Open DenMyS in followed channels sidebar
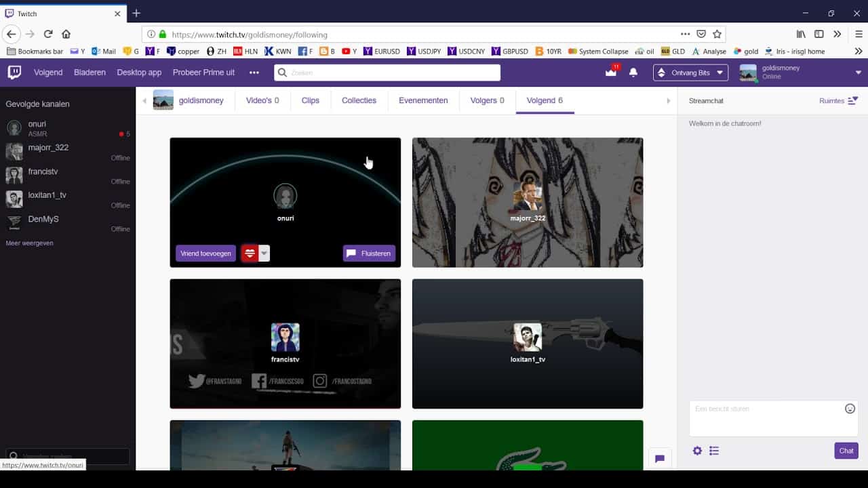 point(68,223)
